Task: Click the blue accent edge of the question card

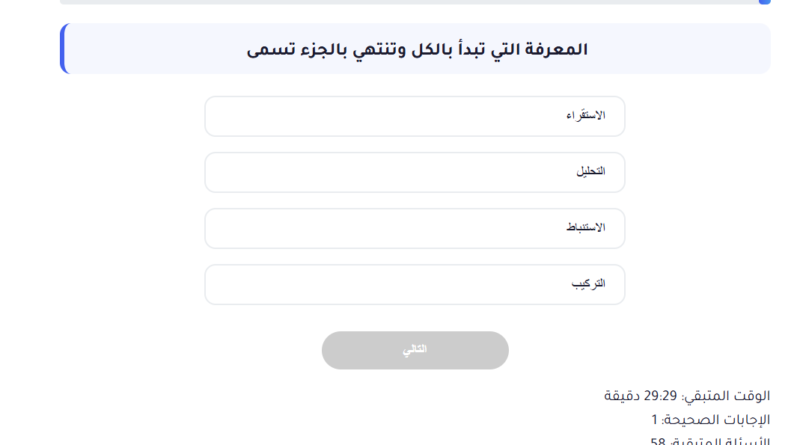Action: click(62, 49)
